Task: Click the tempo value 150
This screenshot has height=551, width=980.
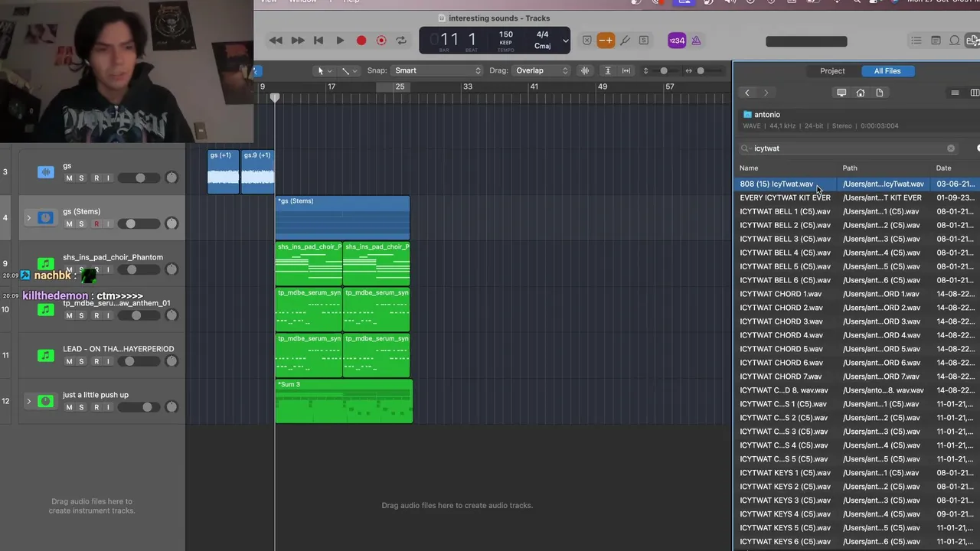Action: 506,34
